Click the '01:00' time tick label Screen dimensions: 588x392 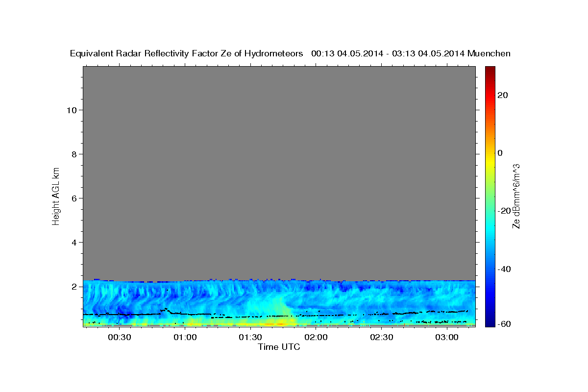[x=185, y=337]
